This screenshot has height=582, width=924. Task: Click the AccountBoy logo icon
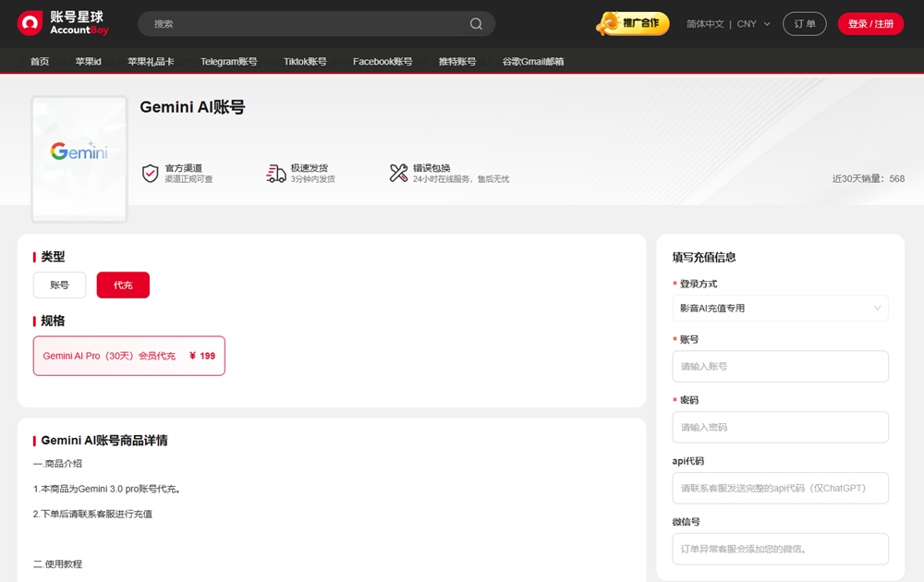point(30,23)
